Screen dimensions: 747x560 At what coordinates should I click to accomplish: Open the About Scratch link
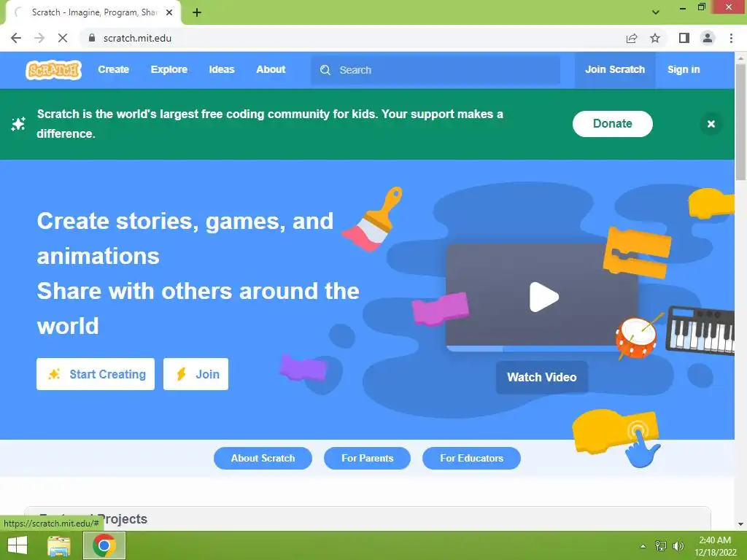click(263, 458)
